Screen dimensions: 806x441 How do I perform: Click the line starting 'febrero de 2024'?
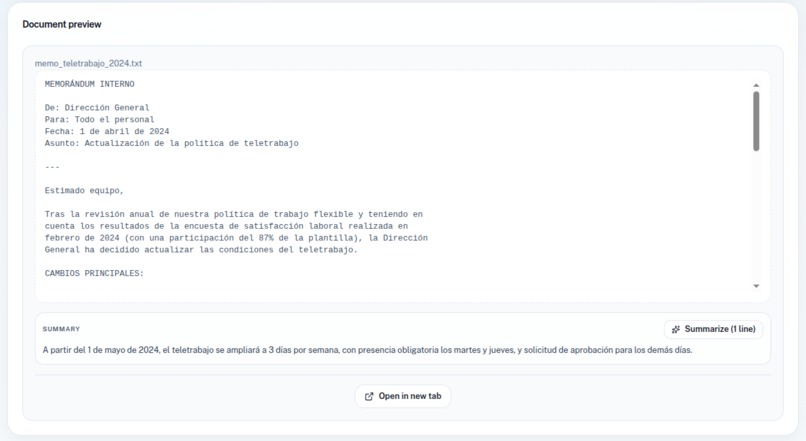click(x=236, y=237)
